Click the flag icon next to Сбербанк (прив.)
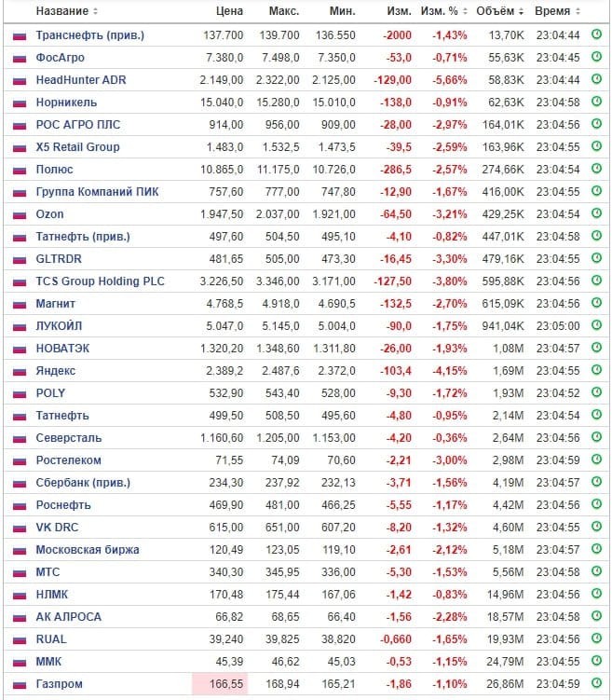The image size is (612, 700). click(x=20, y=483)
